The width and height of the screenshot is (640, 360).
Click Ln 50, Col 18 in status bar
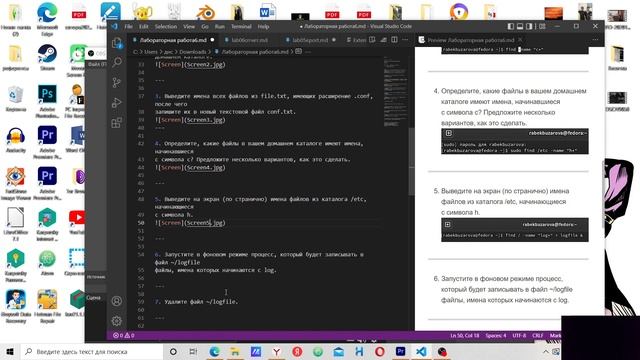click(x=465, y=336)
